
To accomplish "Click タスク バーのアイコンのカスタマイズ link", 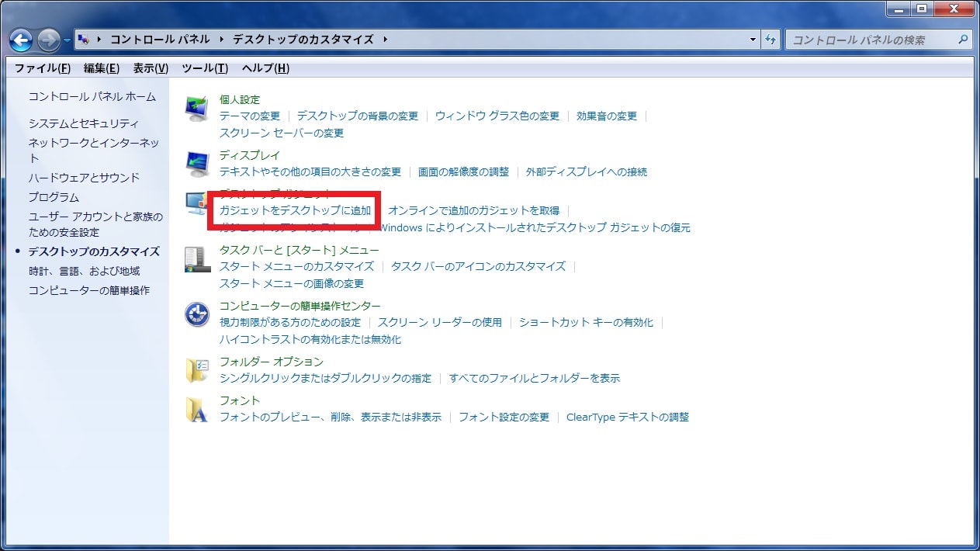I will tap(479, 266).
